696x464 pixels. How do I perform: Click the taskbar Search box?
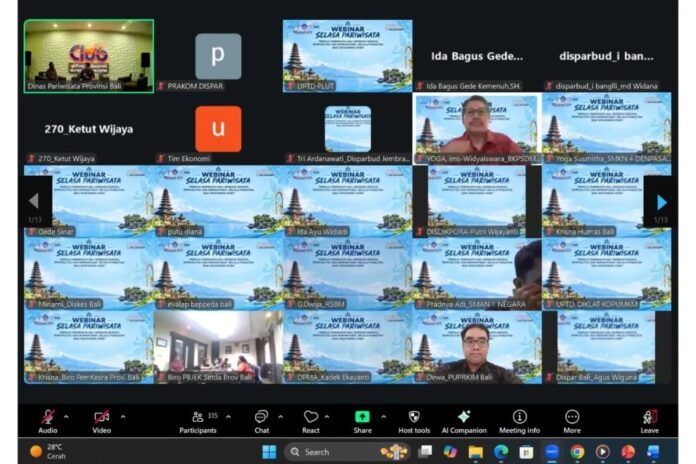(x=346, y=452)
